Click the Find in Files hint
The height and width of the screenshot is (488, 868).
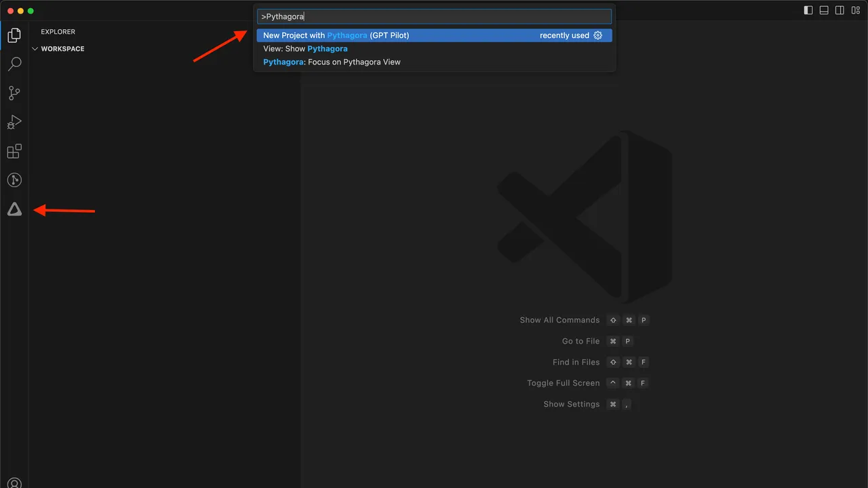[576, 362]
